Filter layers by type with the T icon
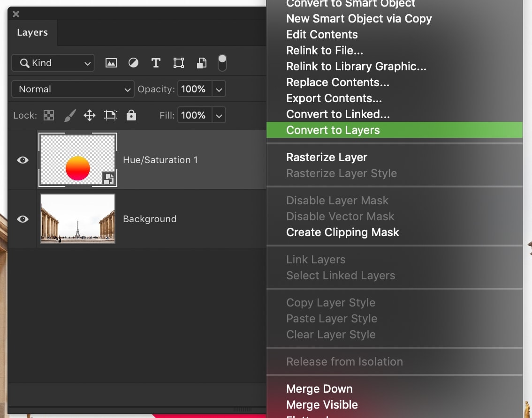This screenshot has width=532, height=418. (x=156, y=62)
